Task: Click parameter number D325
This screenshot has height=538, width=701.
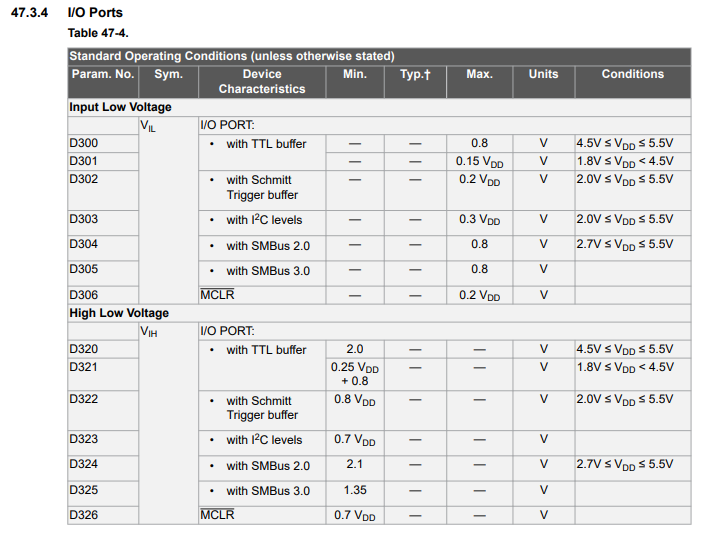Action: (84, 490)
